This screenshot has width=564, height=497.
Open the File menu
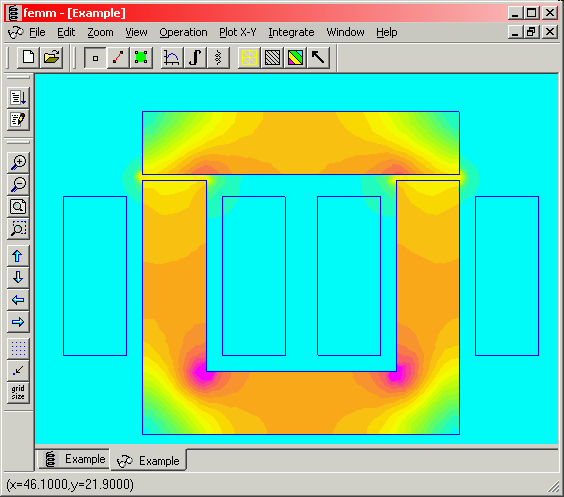pyautogui.click(x=37, y=32)
